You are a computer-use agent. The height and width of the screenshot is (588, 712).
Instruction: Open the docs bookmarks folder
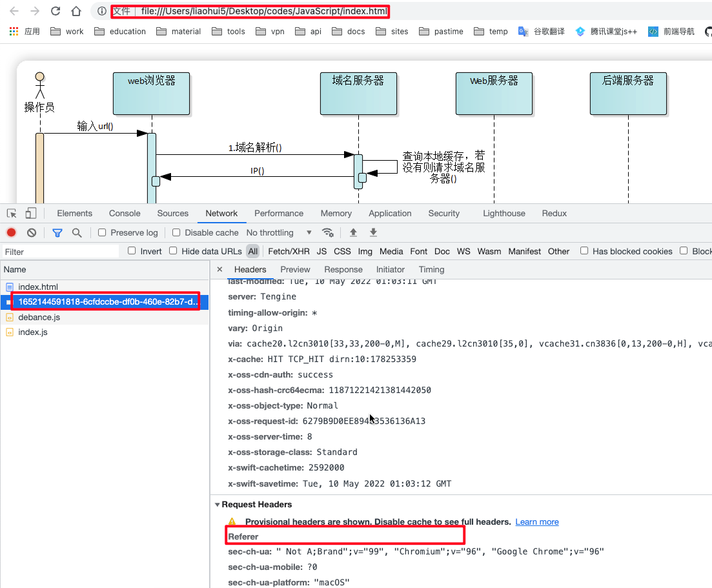point(349,32)
